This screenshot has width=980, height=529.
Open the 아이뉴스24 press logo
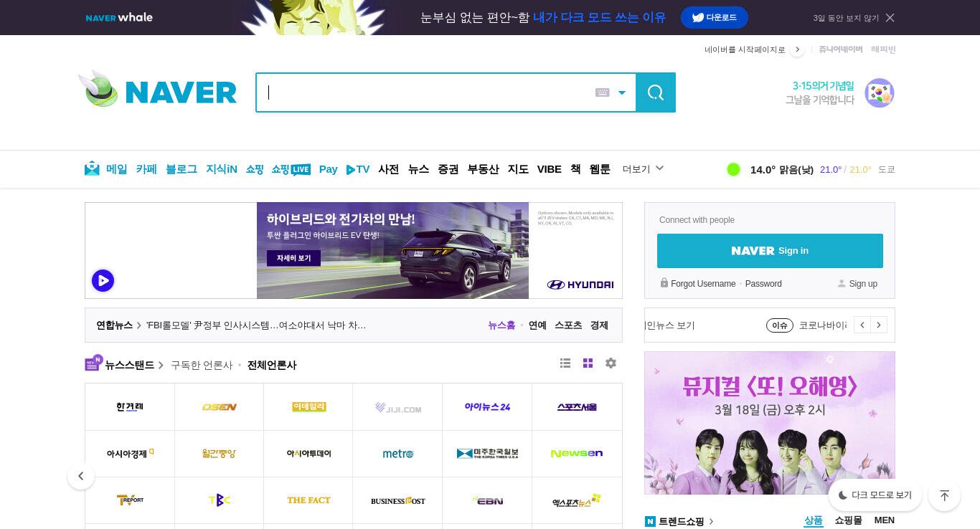pos(487,407)
